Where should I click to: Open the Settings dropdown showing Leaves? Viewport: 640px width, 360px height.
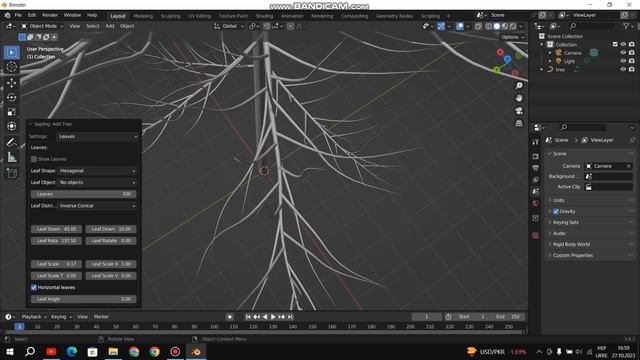point(98,136)
